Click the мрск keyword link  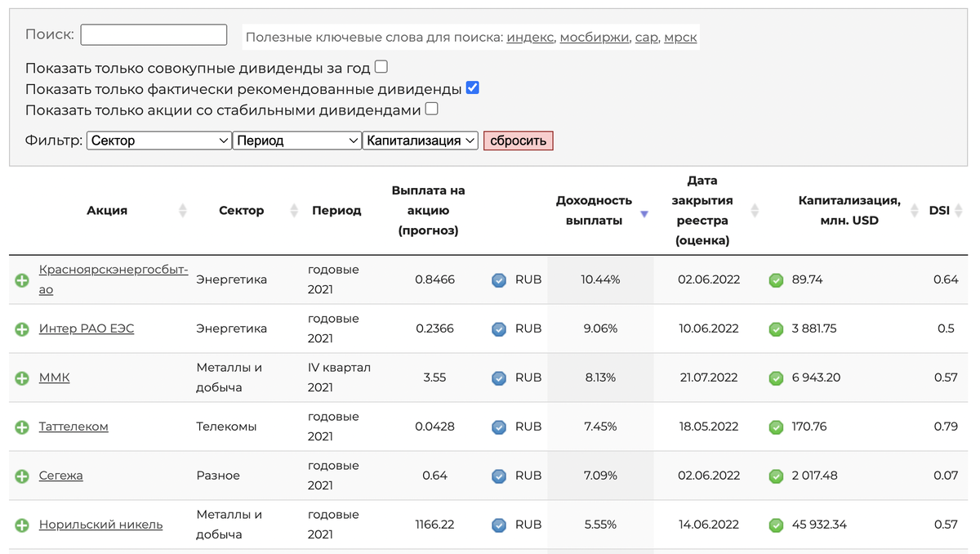click(680, 38)
